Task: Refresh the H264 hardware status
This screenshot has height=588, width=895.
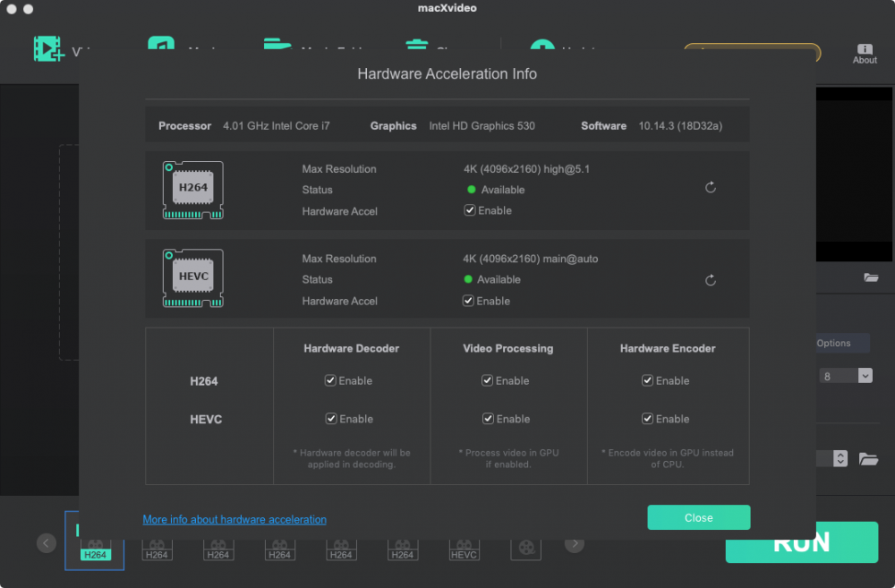Action: click(710, 187)
